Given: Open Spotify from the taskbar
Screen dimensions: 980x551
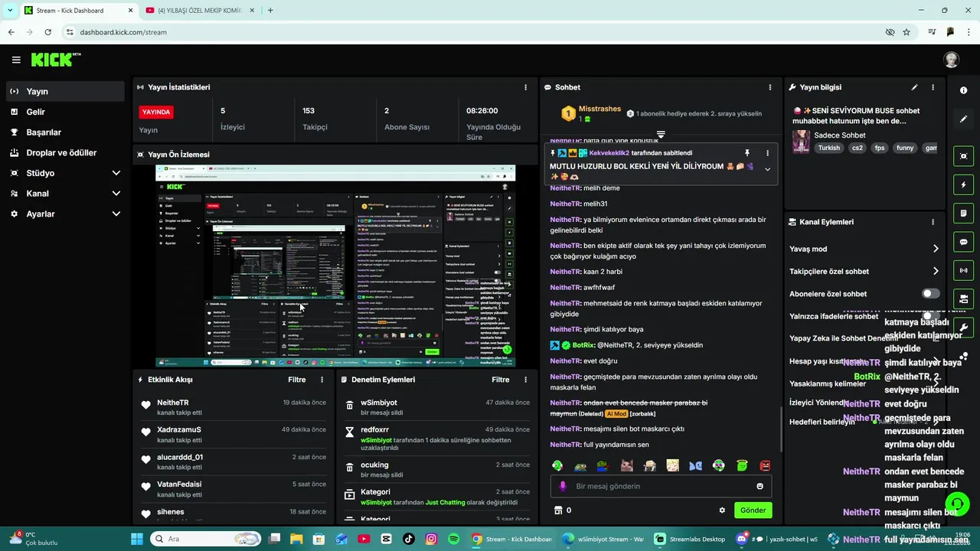Looking at the screenshot, I should (x=453, y=539).
